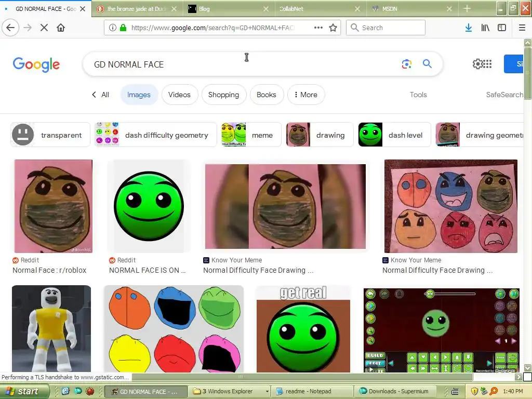The height and width of the screenshot is (399, 532).
Task: Switch to readme - Notepad taskbar button
Action: click(312, 391)
